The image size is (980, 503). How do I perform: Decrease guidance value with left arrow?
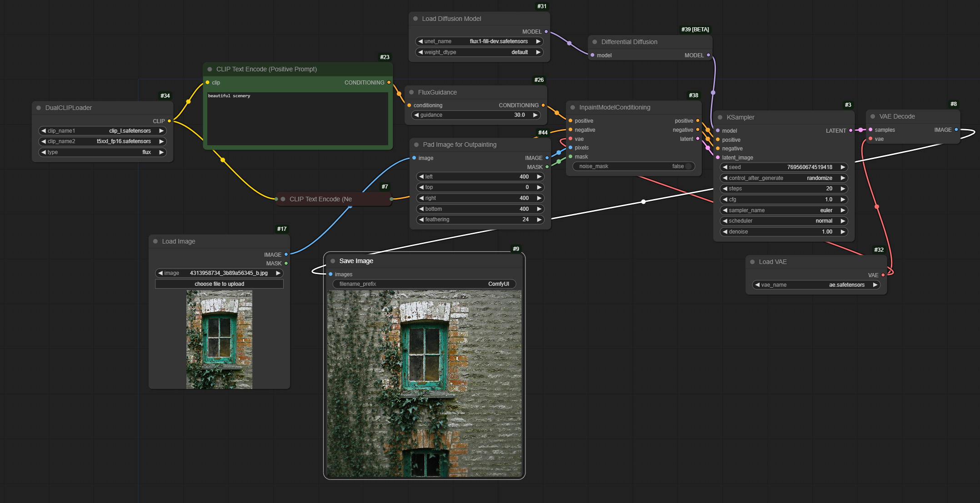click(416, 115)
